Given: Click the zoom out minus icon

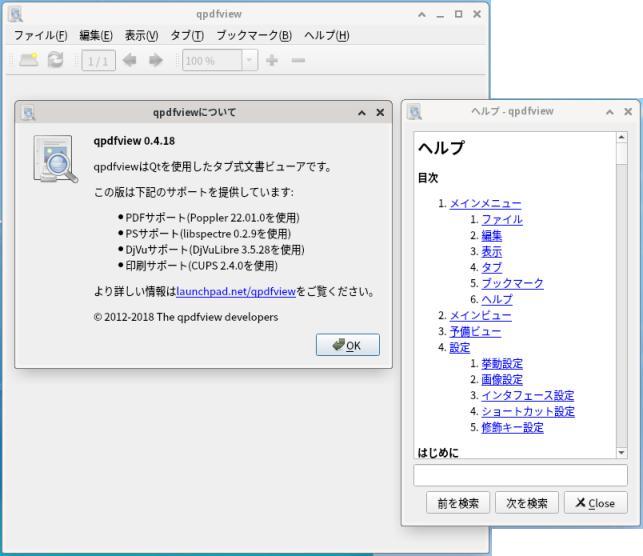Looking at the screenshot, I should pos(298,60).
